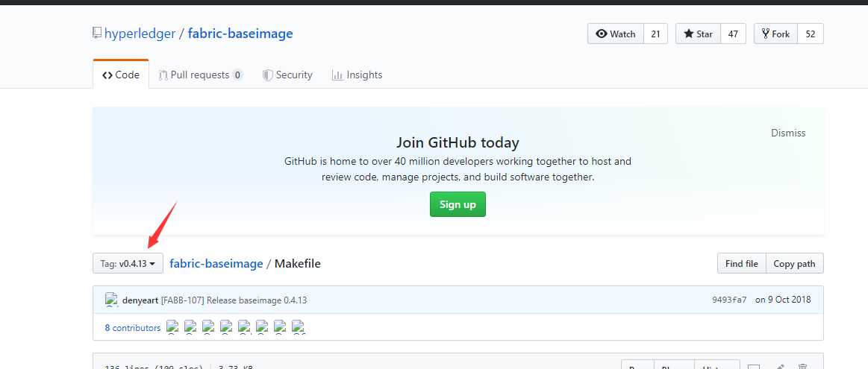The image size is (868, 369).
Task: Open commit hash 9493fa7
Action: 729,300
